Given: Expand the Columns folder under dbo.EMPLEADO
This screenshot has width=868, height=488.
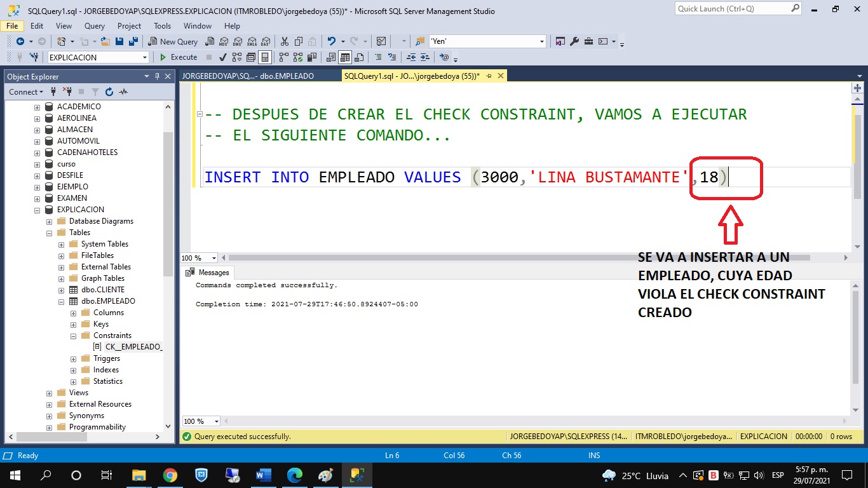Looking at the screenshot, I should pos(74,313).
